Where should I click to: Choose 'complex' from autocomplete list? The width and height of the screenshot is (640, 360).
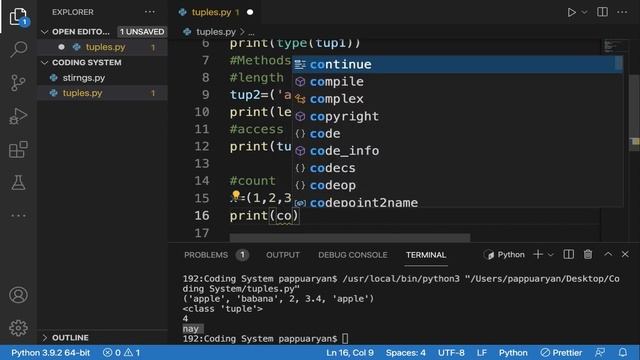point(457,98)
